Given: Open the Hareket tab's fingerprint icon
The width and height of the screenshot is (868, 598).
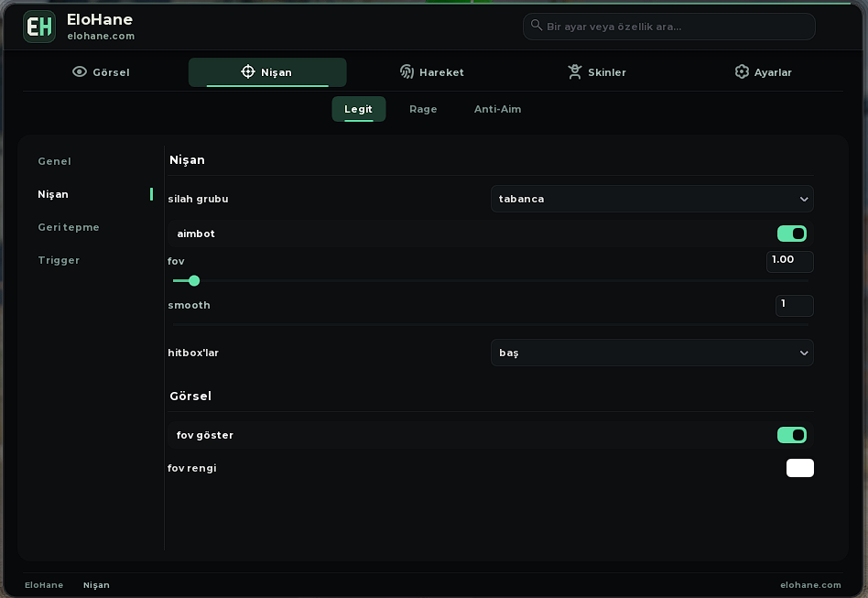Looking at the screenshot, I should coord(407,72).
